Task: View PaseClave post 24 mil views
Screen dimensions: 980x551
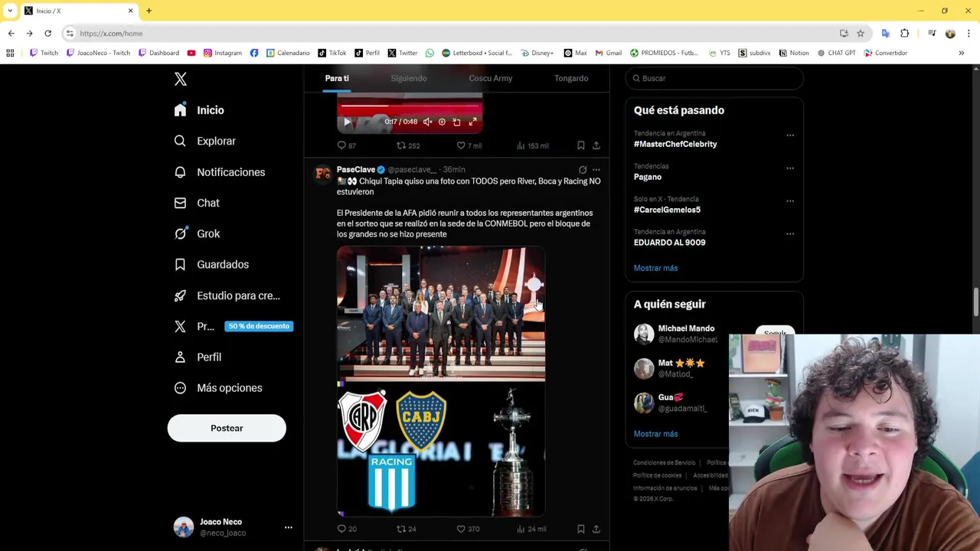Action: pyautogui.click(x=532, y=529)
